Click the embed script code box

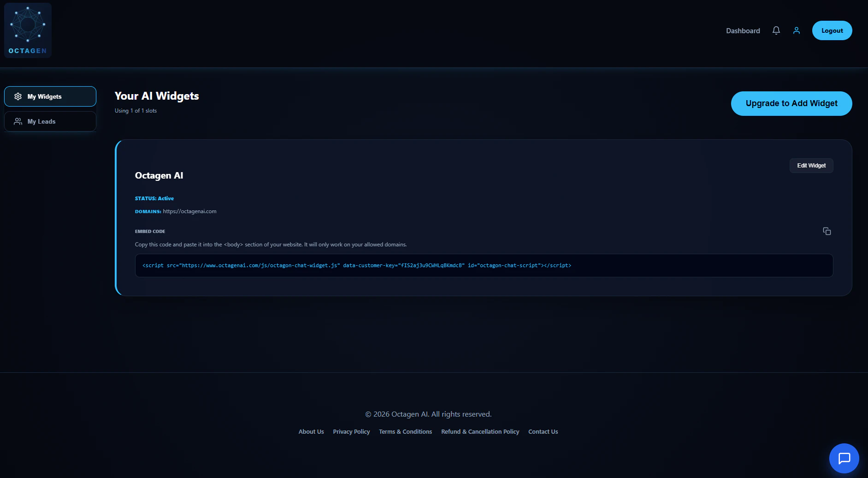coord(484,265)
